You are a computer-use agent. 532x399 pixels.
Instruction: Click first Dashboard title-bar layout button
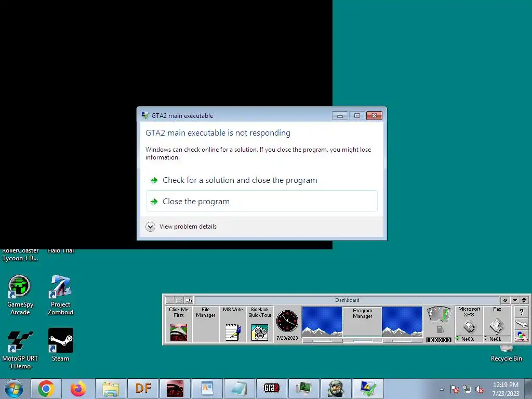[x=170, y=300]
